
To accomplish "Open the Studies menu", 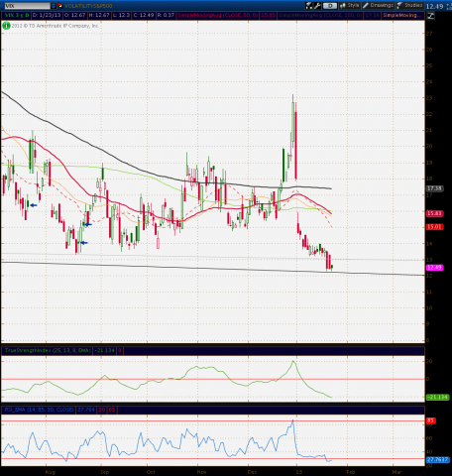I will point(409,5).
